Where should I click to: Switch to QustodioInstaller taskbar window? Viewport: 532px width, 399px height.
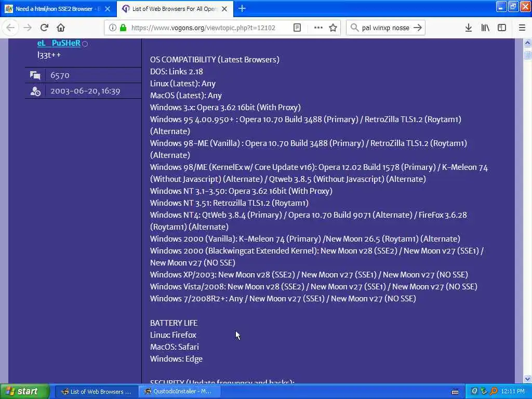pos(179,392)
